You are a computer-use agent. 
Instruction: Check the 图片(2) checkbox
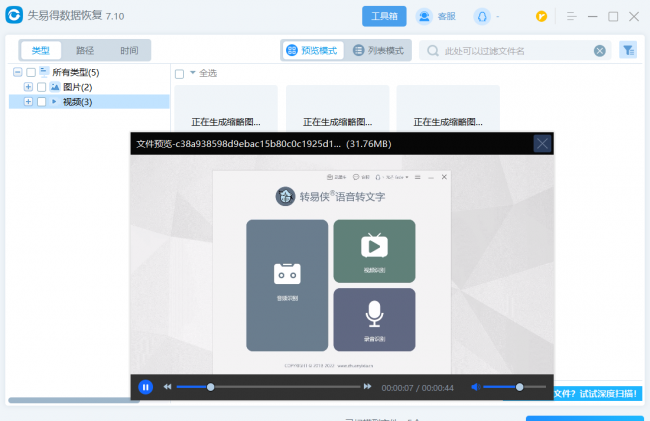pyautogui.click(x=41, y=87)
